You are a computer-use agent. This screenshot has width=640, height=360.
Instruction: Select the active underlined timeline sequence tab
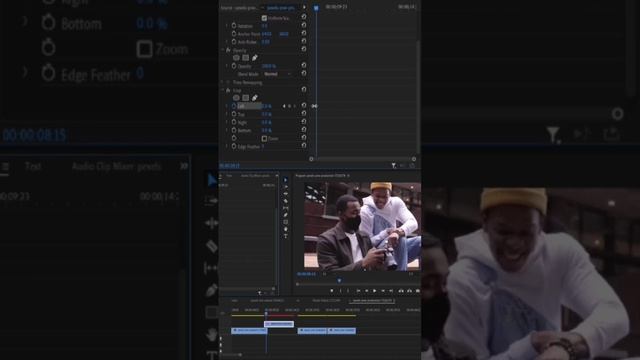[x=371, y=300]
